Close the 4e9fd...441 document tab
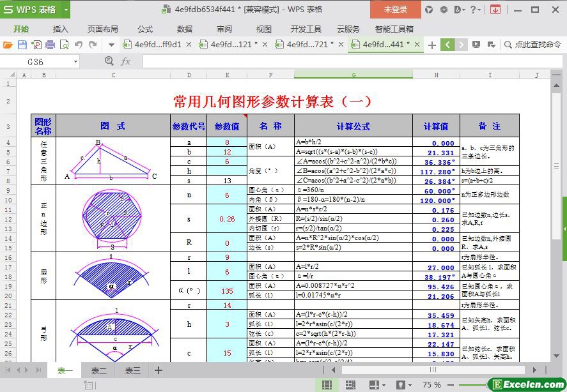This screenshot has width=567, height=392. coord(417,45)
